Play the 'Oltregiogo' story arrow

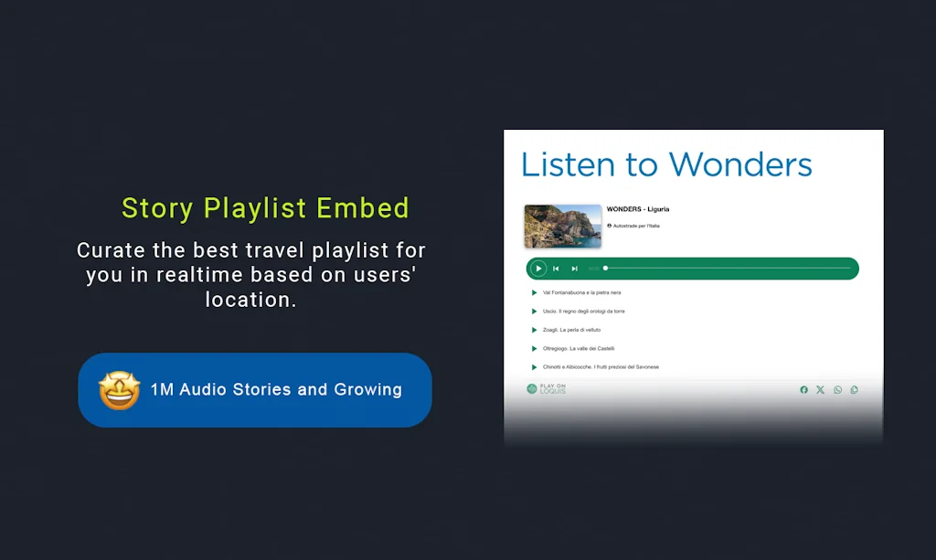click(x=534, y=348)
